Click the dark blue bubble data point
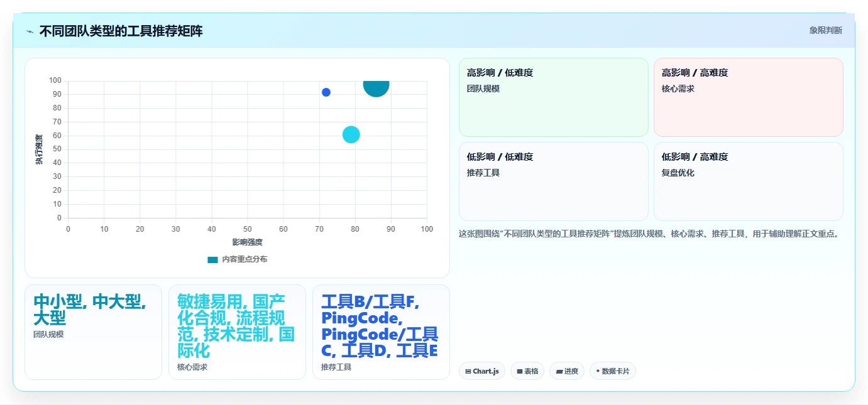This screenshot has width=868, height=405. pos(326,92)
